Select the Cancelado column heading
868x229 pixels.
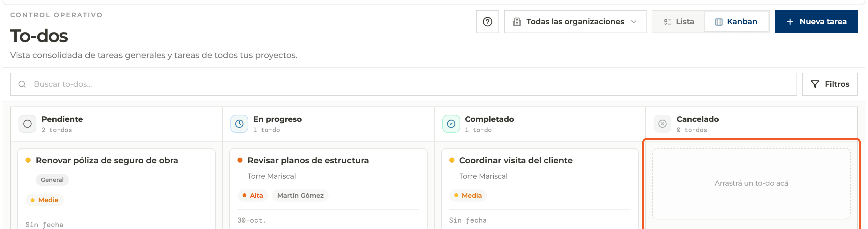(698, 119)
